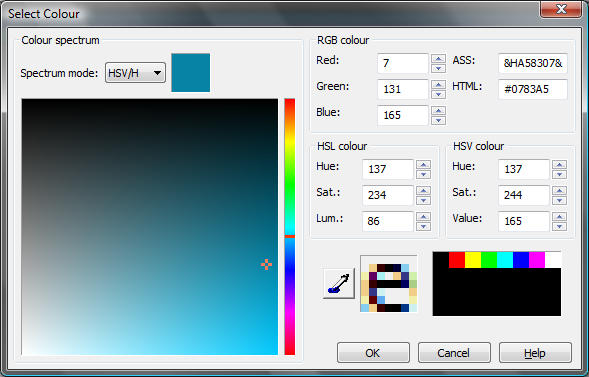
Task: Select the yellow palette swatch
Action: 473,260
